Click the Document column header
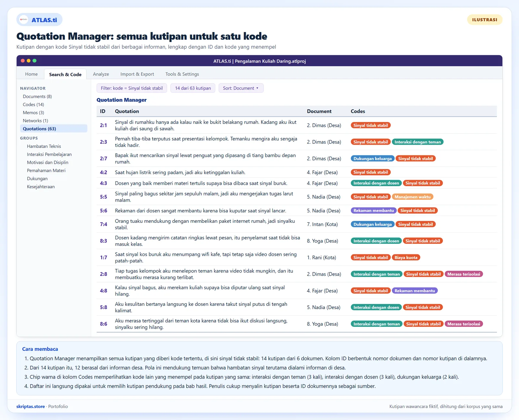 (319, 111)
